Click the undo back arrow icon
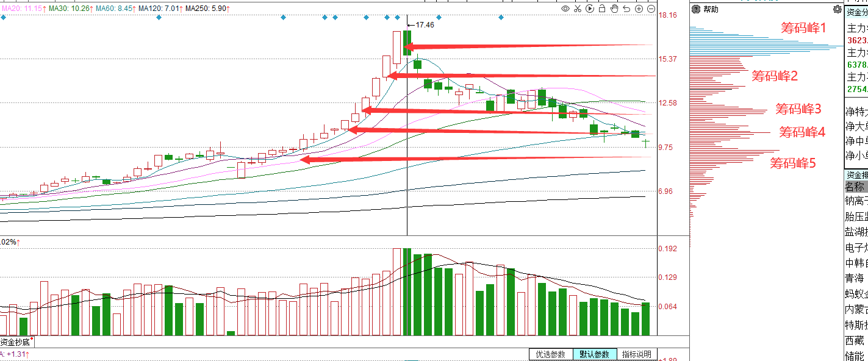Image resolution: width=868 pixels, height=361 pixels. [x=626, y=9]
